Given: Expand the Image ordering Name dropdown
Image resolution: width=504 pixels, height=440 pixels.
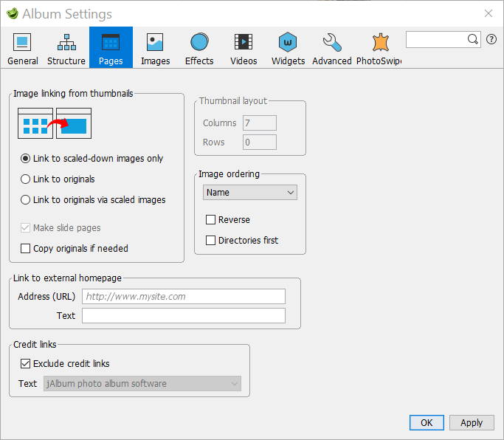Looking at the screenshot, I should (250, 193).
